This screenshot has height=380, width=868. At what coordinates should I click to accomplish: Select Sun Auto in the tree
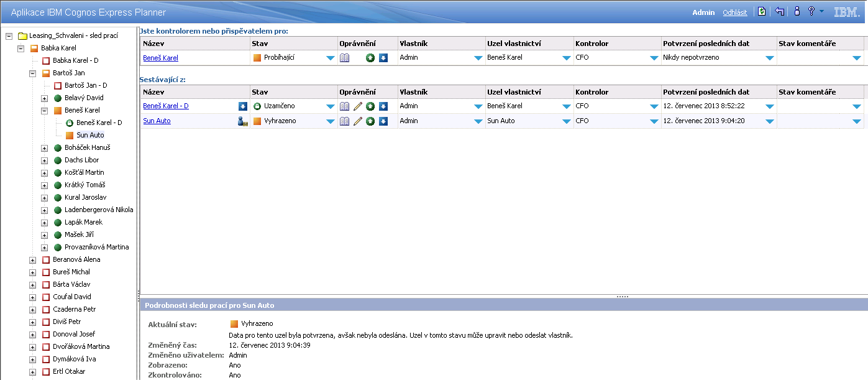pos(90,135)
